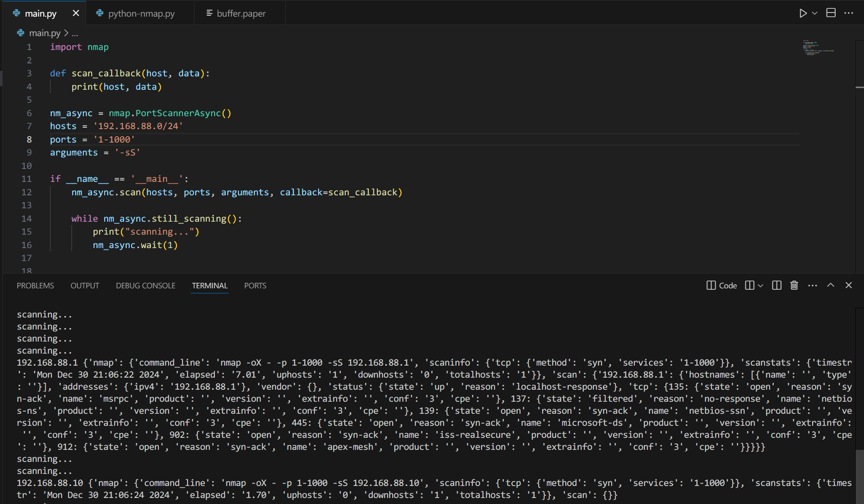Click line number 8 in gutter

pyautogui.click(x=29, y=139)
